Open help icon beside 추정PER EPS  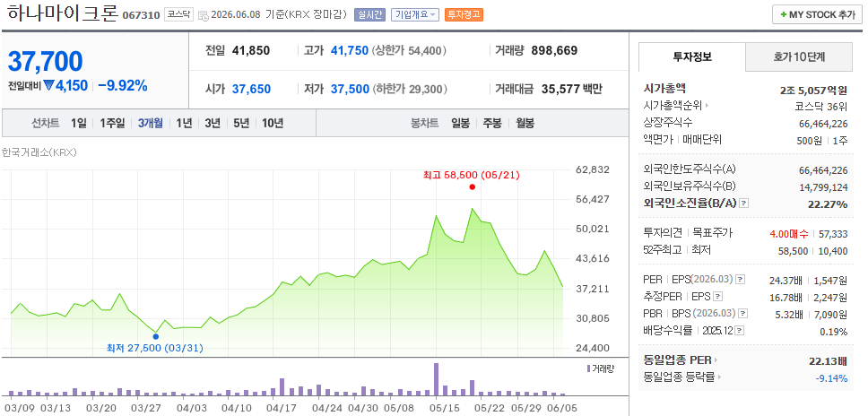(718, 297)
